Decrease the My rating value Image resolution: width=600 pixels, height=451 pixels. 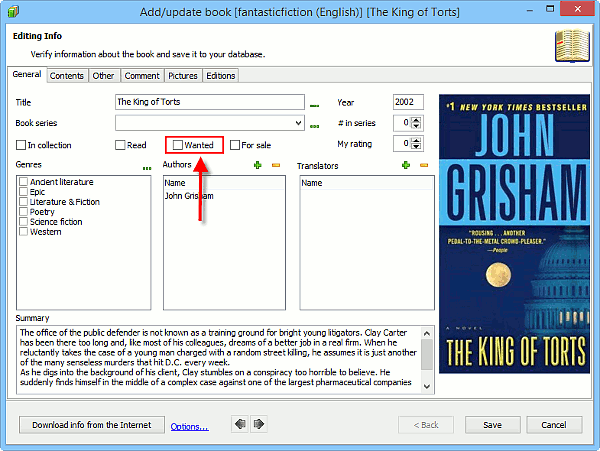pyautogui.click(x=416, y=147)
